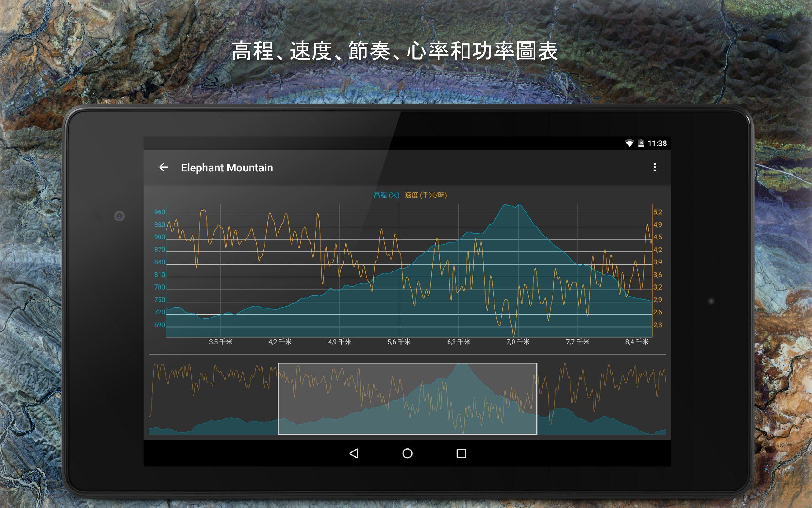Click the 720 elevation axis value
812x508 pixels.
pyautogui.click(x=160, y=312)
